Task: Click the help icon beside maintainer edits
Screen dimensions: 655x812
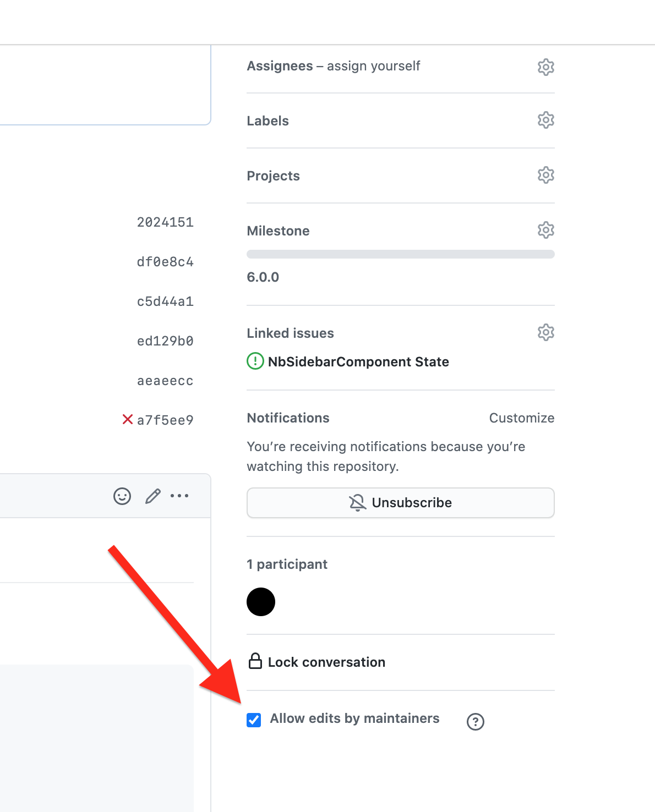Action: (476, 722)
